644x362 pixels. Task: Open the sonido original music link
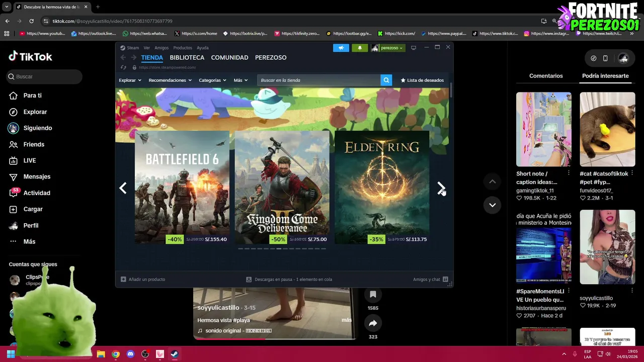tap(234, 330)
